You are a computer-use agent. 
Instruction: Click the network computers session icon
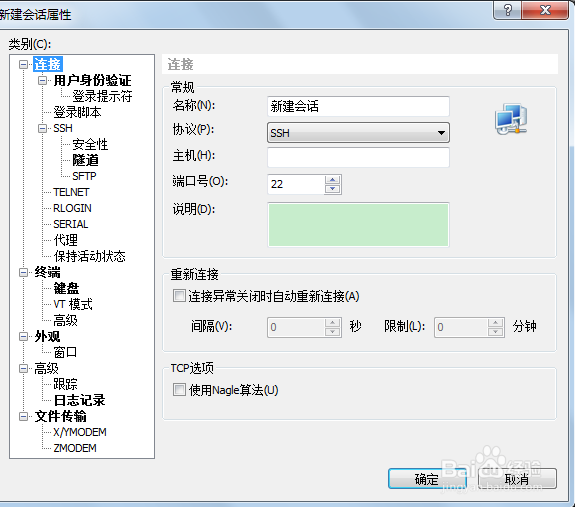(x=511, y=119)
